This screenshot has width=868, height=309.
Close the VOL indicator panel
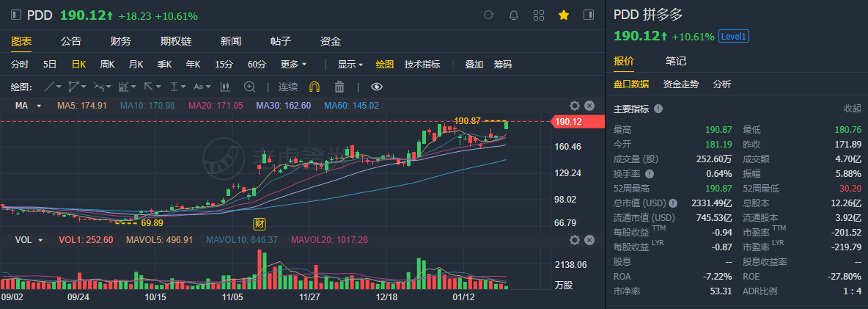click(589, 240)
